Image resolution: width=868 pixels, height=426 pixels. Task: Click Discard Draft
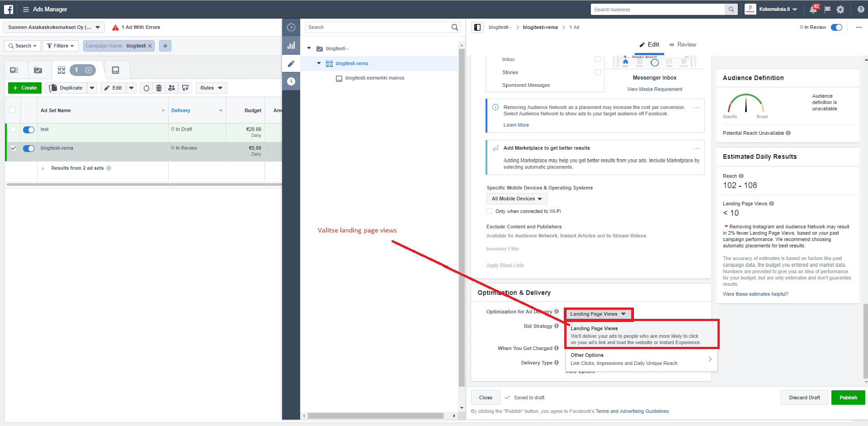tap(804, 398)
